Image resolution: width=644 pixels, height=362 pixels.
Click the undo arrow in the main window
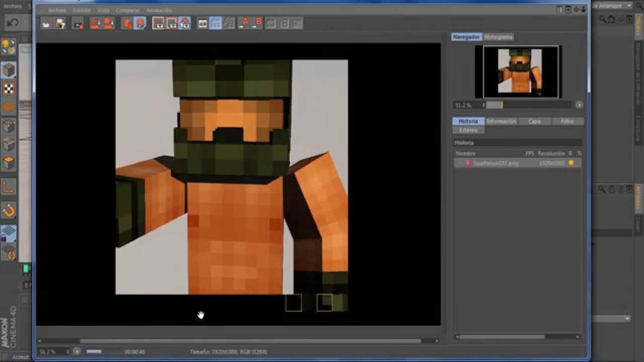(x=13, y=23)
